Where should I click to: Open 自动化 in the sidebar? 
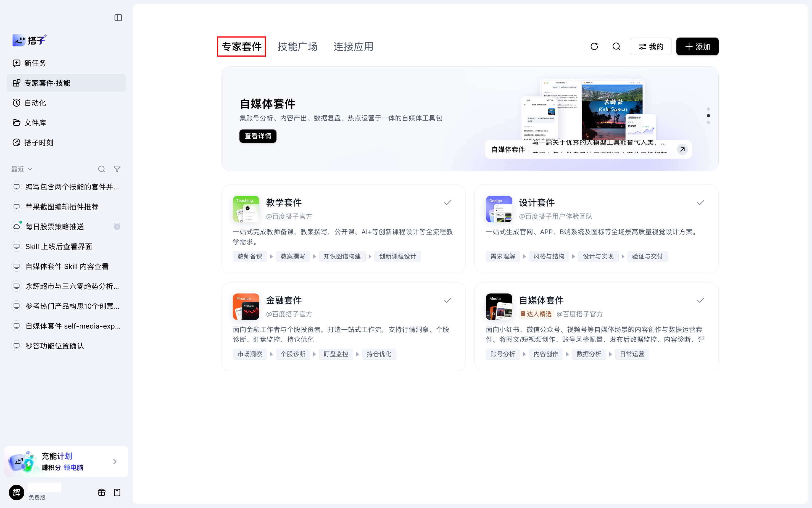tap(66, 103)
